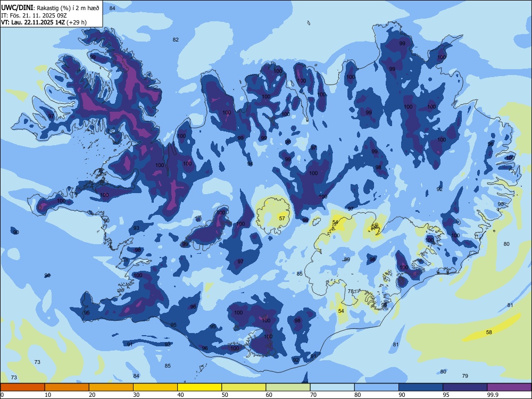Click the 'Rakastig (%) í 2 m hæð' label
The image size is (532, 399).
point(68,8)
